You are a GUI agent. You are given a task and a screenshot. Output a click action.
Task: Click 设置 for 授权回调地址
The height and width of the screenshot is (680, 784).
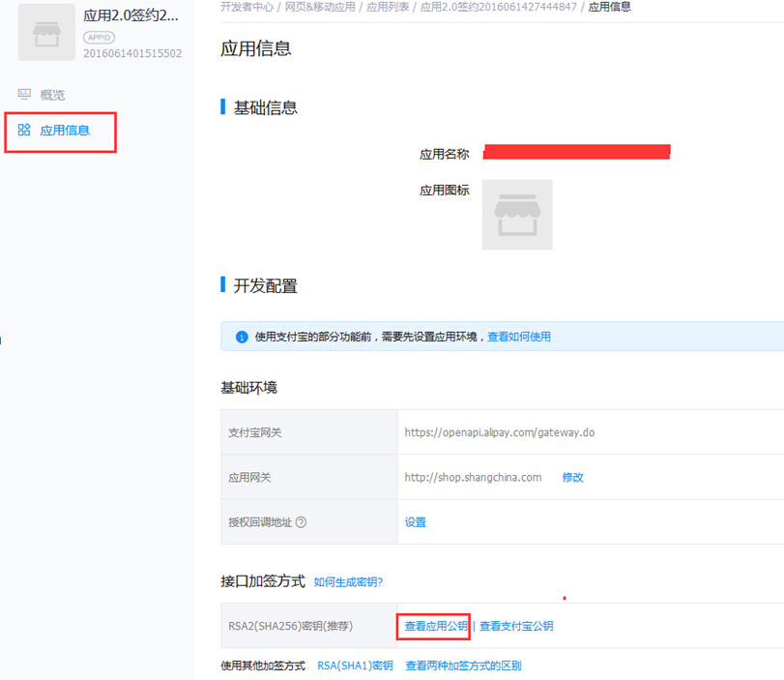point(416,522)
